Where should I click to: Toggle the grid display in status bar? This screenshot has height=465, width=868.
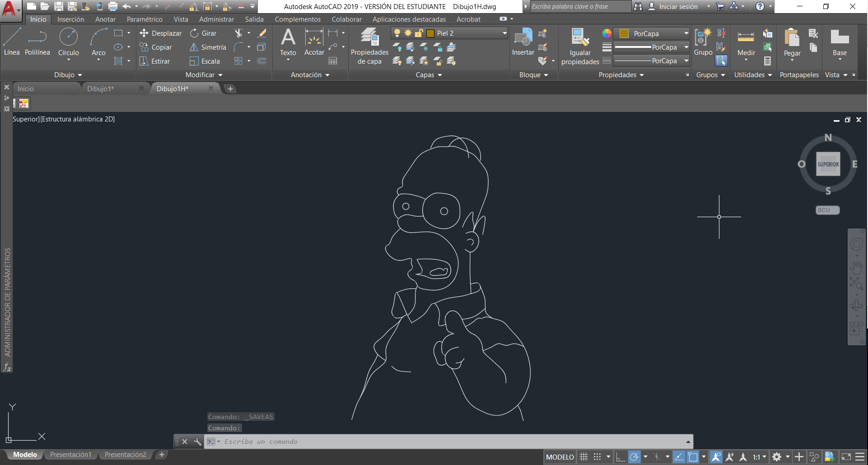click(x=583, y=457)
